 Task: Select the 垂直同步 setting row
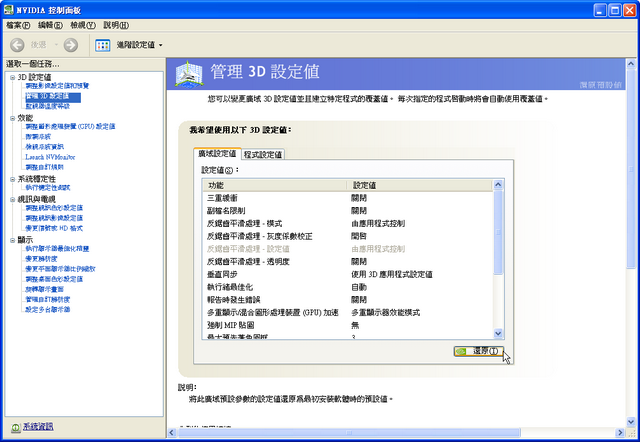(348, 274)
